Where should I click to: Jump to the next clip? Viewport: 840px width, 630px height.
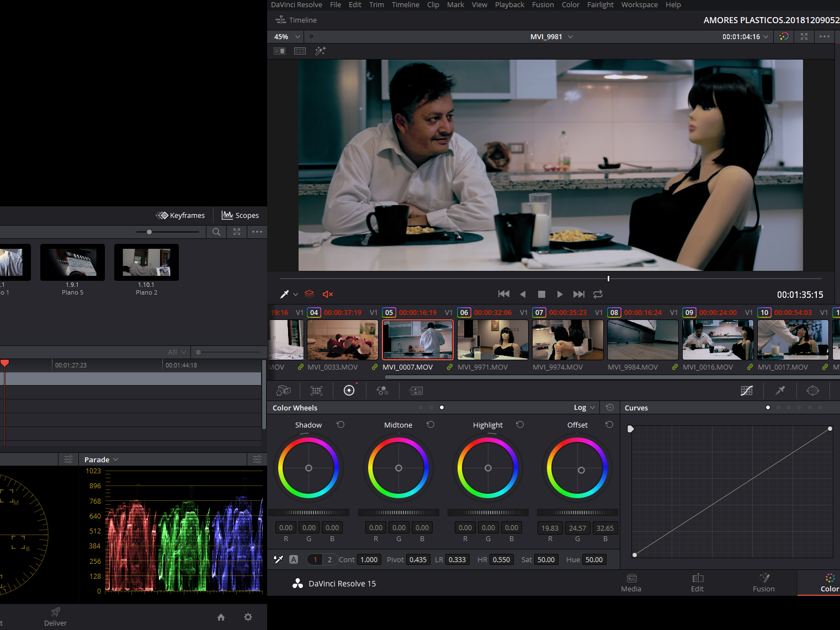coord(579,294)
